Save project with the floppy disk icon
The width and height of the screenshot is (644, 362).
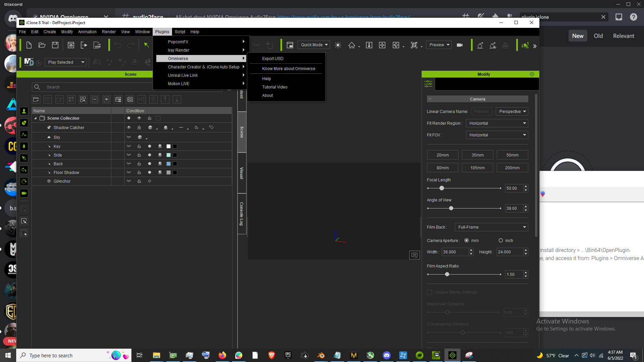pyautogui.click(x=55, y=45)
